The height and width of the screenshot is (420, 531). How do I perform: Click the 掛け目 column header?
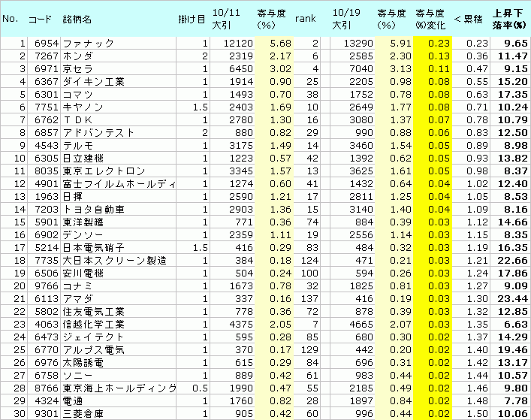pyautogui.click(x=192, y=20)
